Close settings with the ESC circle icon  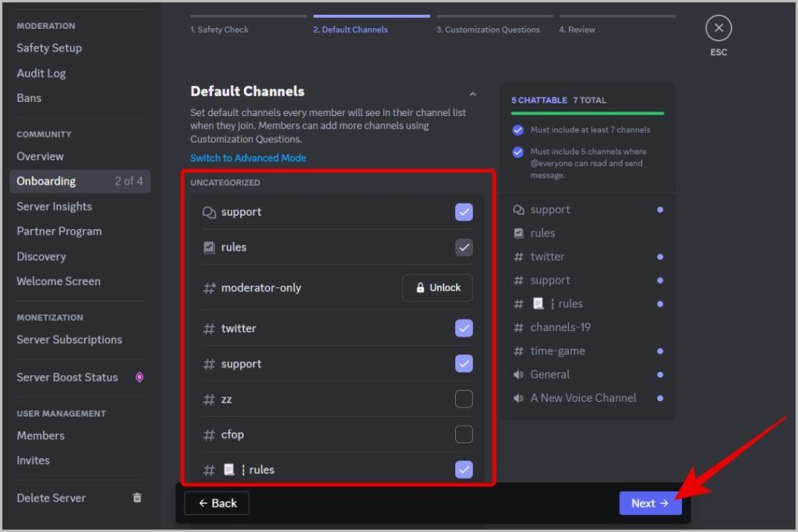[x=718, y=28]
